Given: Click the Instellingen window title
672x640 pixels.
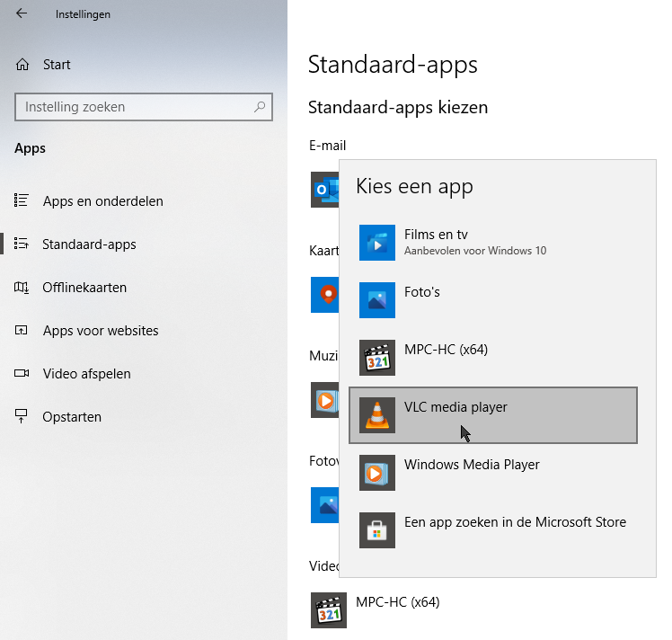Looking at the screenshot, I should coord(84,14).
